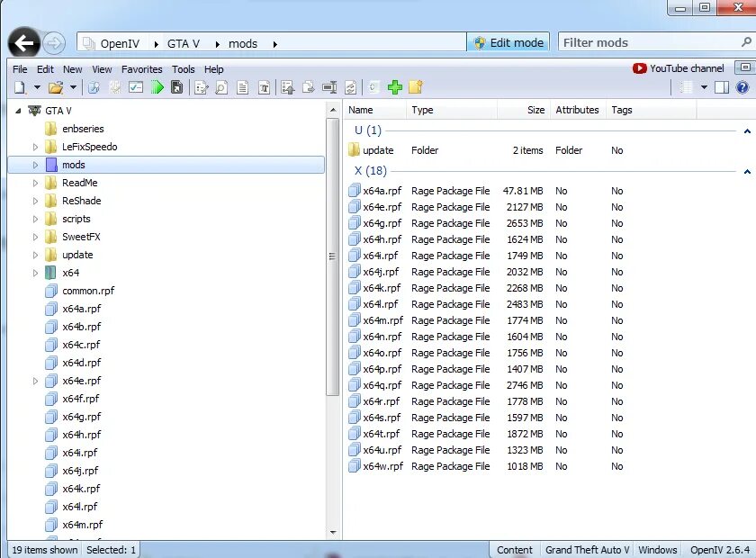Click the document with magnifier toolbar icon
The height and width of the screenshot is (558, 756).
[221, 88]
